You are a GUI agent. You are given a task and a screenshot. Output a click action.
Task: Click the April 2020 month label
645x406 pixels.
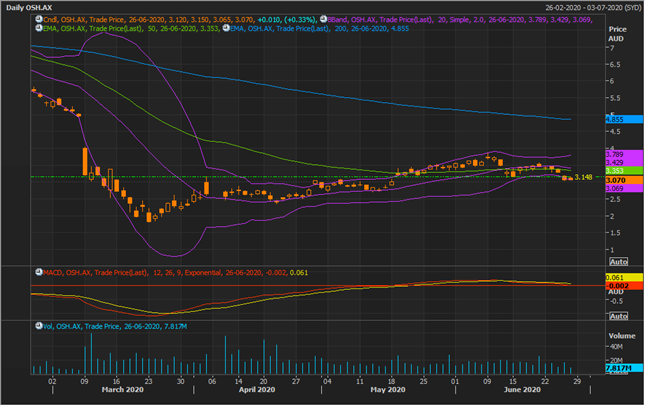(257, 390)
